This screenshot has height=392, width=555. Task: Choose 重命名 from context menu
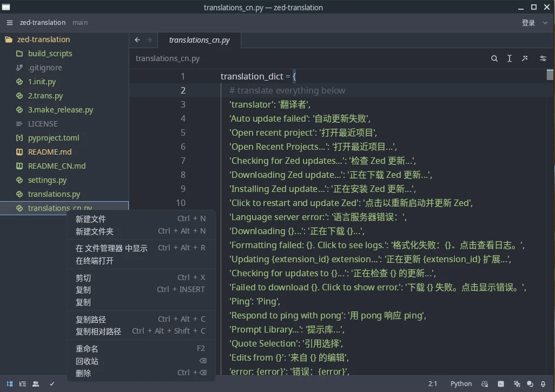pyautogui.click(x=141, y=349)
